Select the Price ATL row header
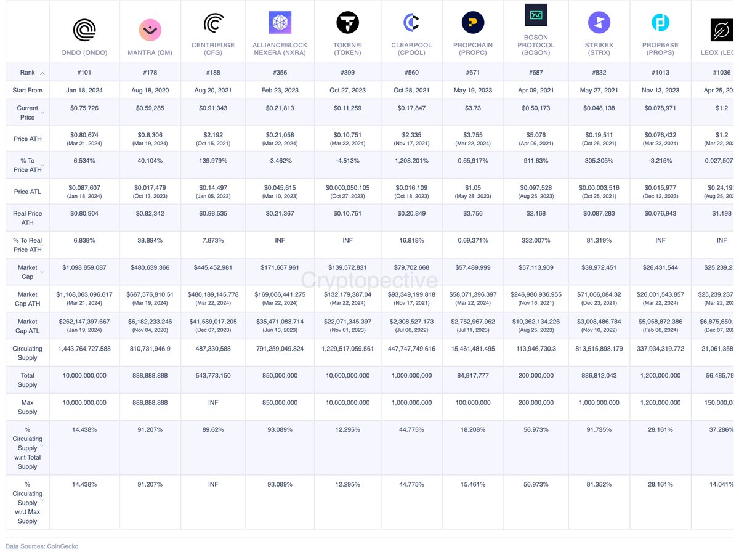The height and width of the screenshot is (560, 739). [x=28, y=192]
